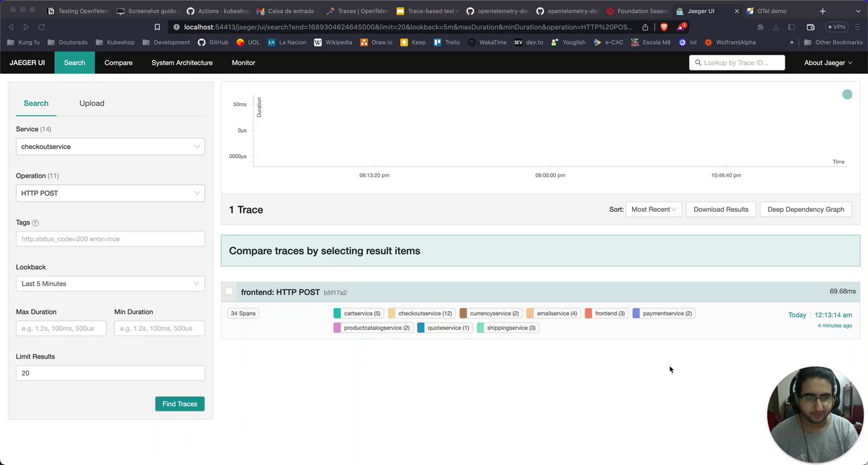Click the checkoutservice (12) service tag
This screenshot has height=465, width=868.
[421, 313]
